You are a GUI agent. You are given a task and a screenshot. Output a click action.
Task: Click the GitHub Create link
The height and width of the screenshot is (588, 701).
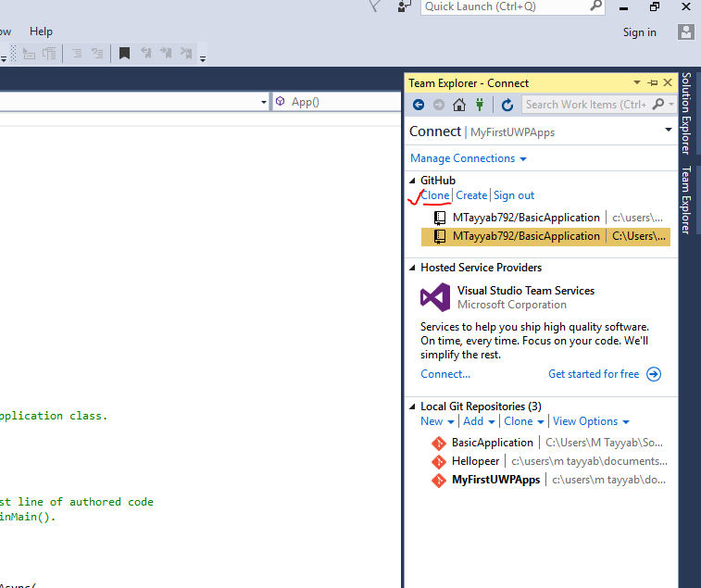point(471,195)
